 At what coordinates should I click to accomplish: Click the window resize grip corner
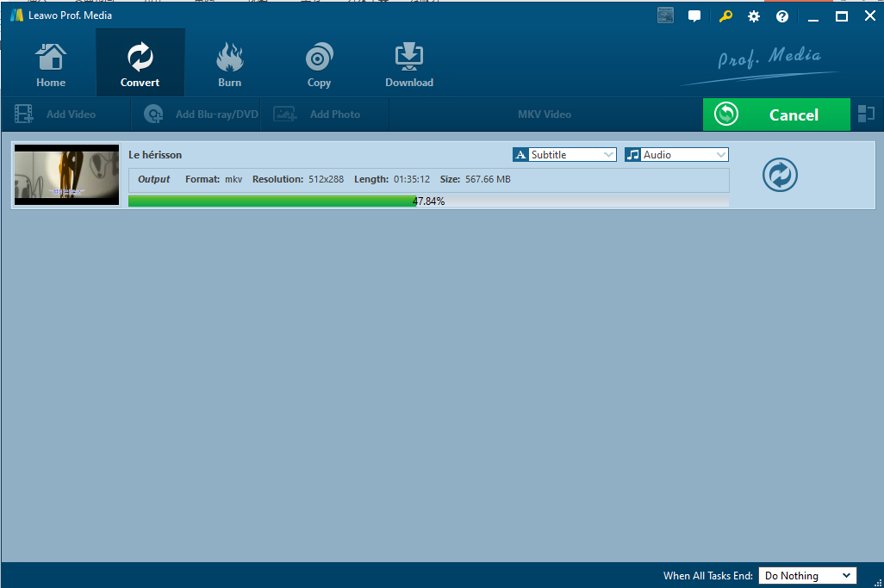coord(878,583)
